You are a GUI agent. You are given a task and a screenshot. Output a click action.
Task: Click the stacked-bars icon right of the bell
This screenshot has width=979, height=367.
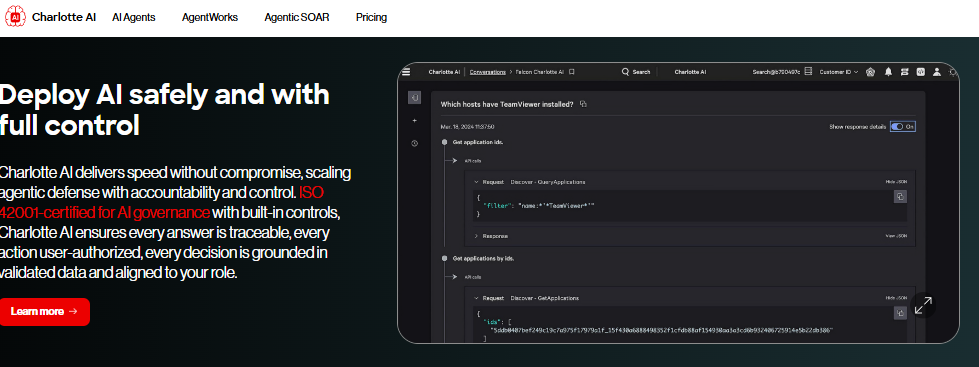(x=904, y=72)
